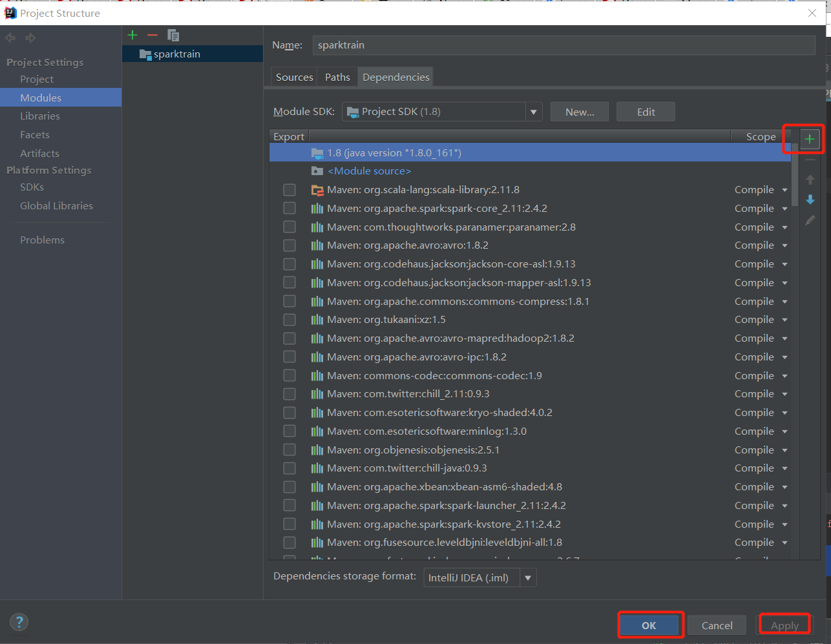This screenshot has width=831, height=644.
Task: Switch to the Sources tab
Action: [294, 76]
